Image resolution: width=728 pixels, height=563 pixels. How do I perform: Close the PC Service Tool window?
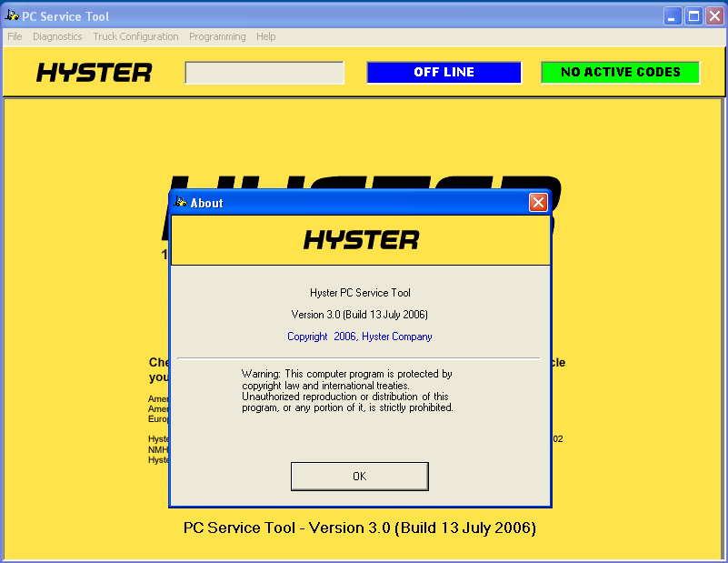[715, 16]
